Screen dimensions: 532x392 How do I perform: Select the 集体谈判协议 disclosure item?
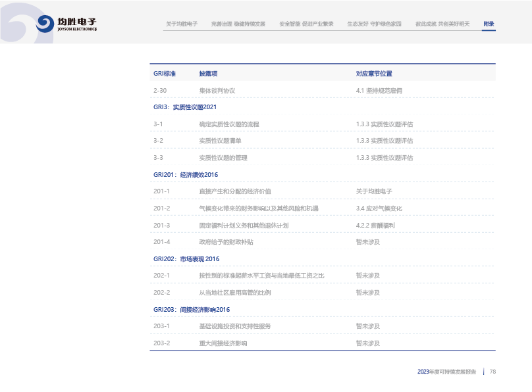217,91
